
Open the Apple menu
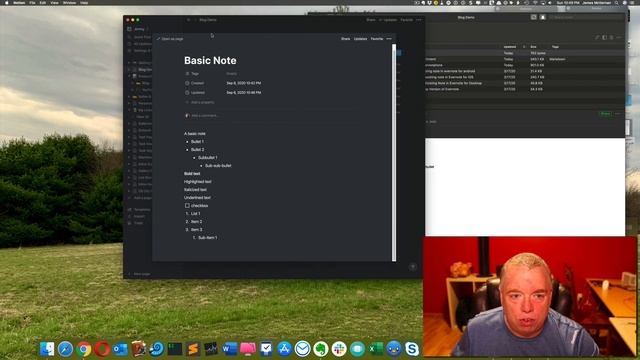coord(7,2)
